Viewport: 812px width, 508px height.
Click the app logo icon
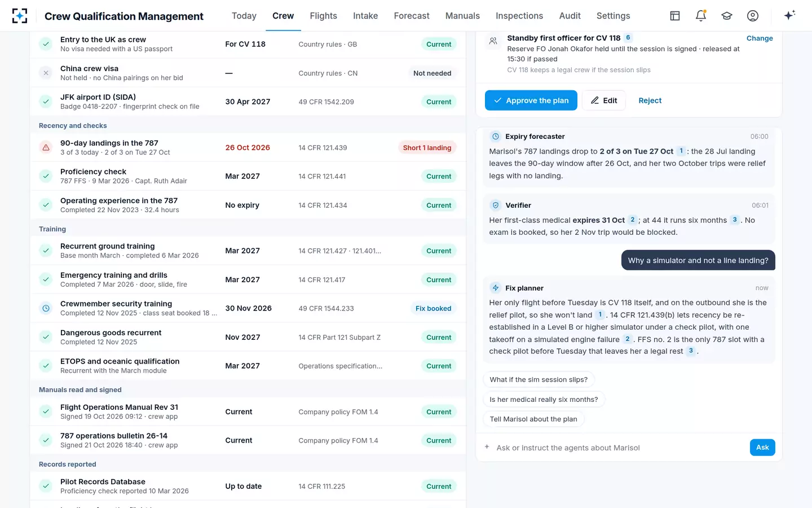20,16
